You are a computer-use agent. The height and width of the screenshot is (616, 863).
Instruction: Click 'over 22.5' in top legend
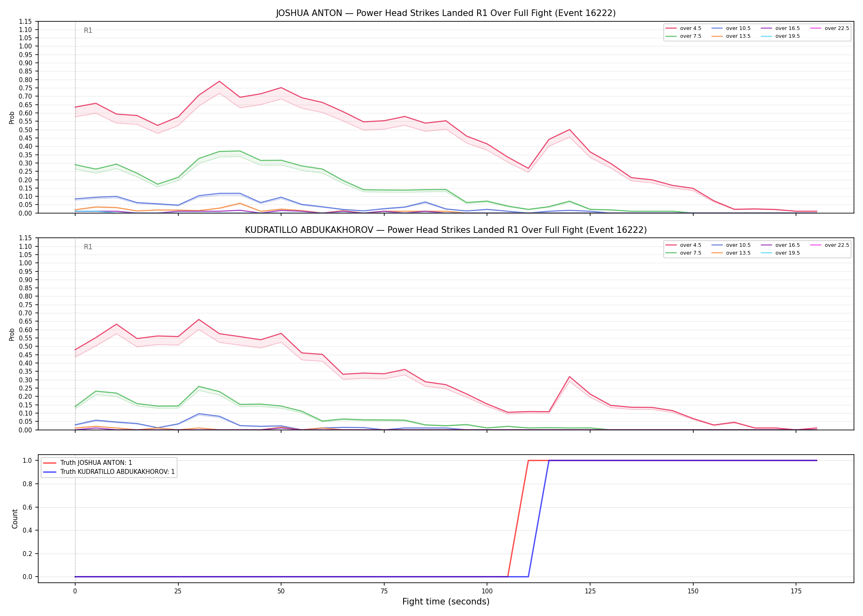pos(830,28)
